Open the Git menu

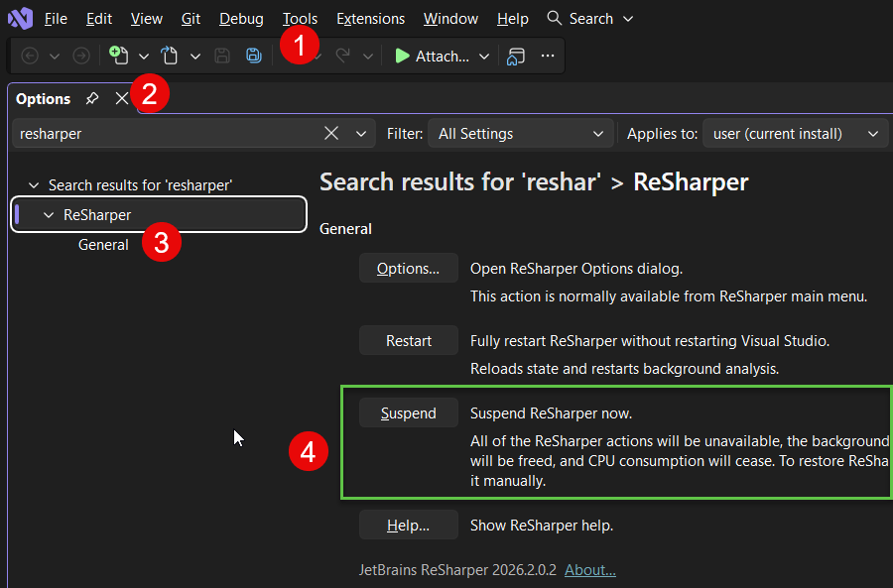coord(191,19)
